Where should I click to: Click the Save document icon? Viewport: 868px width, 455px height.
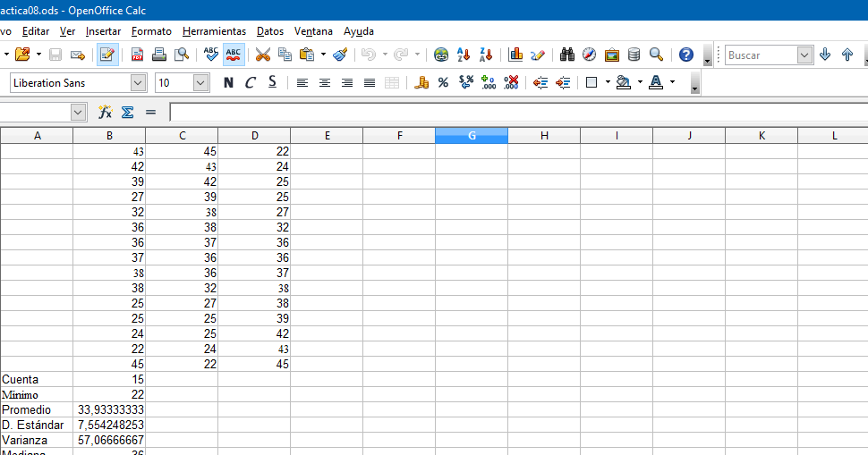(55, 55)
